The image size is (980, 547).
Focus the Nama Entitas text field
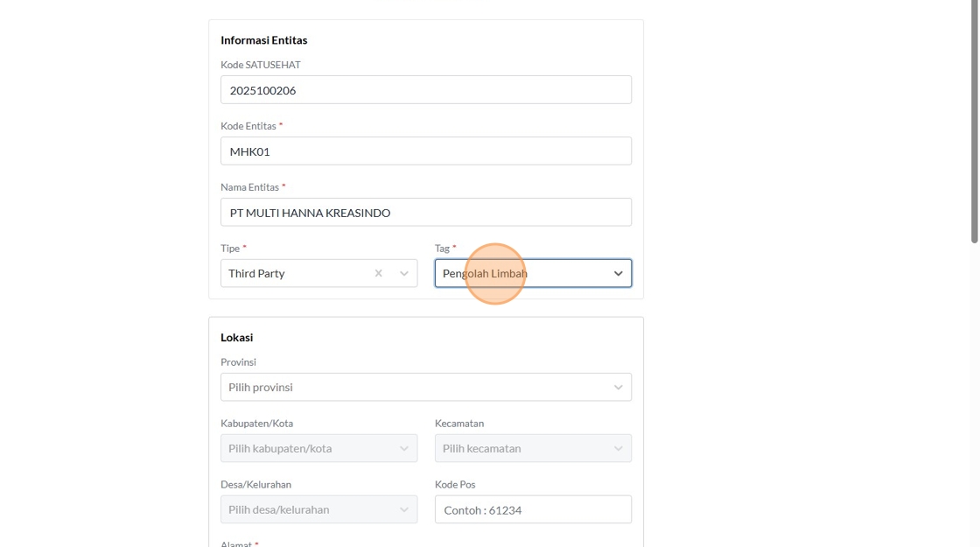425,213
